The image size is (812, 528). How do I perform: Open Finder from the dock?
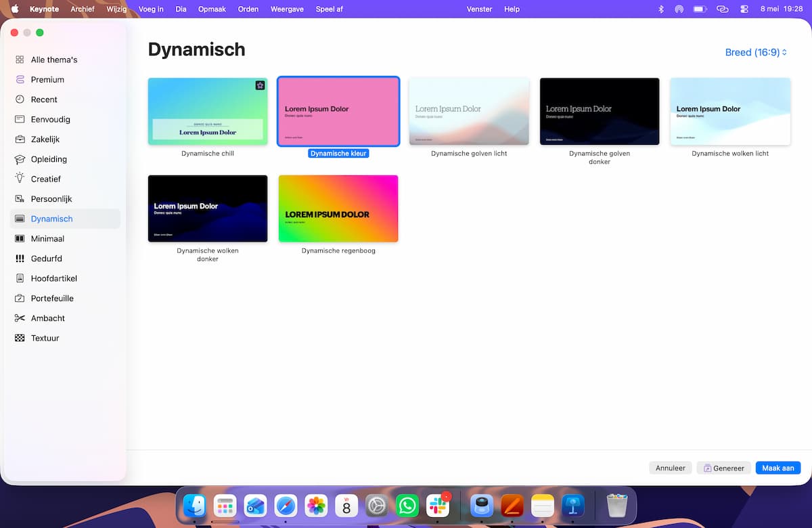[194, 505]
